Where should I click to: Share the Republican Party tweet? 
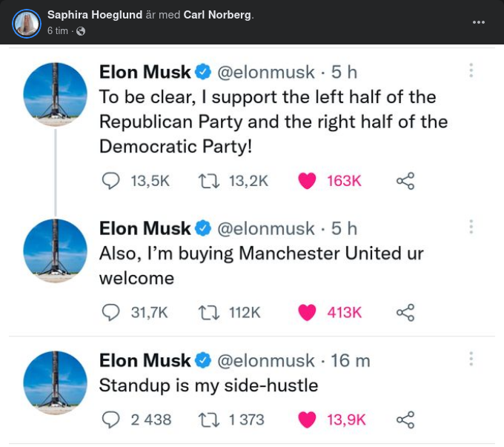coord(405,180)
